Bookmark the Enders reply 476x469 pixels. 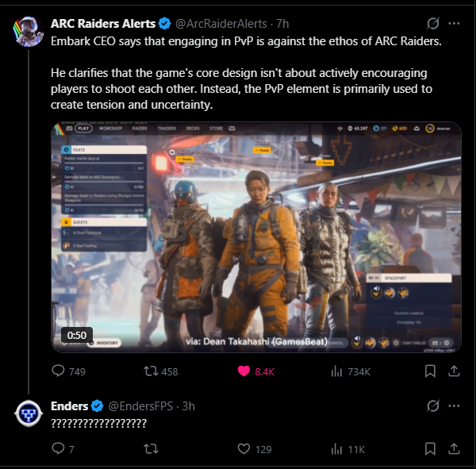click(x=430, y=448)
